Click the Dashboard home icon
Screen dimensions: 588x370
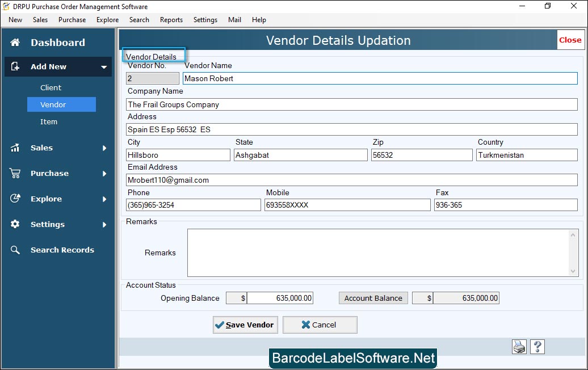click(x=15, y=43)
